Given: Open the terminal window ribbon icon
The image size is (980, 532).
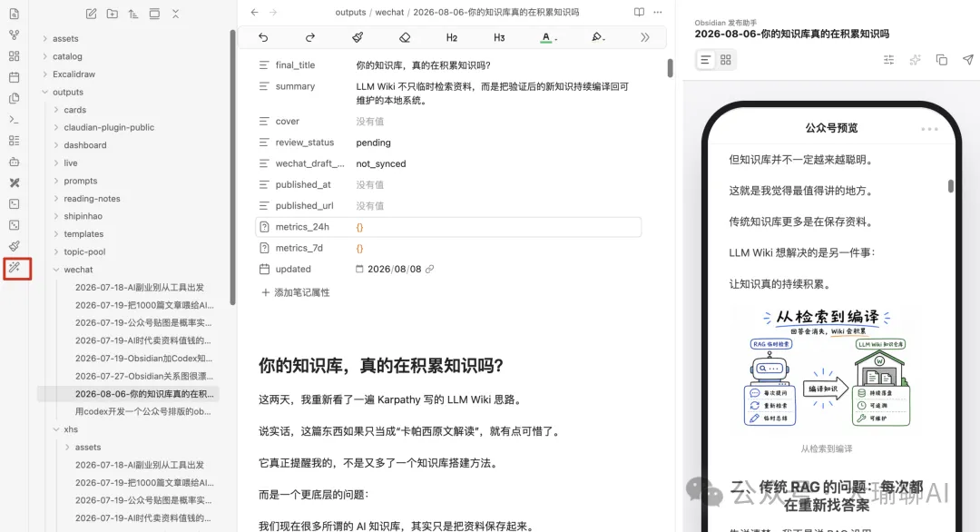Looking at the screenshot, I should tap(14, 203).
